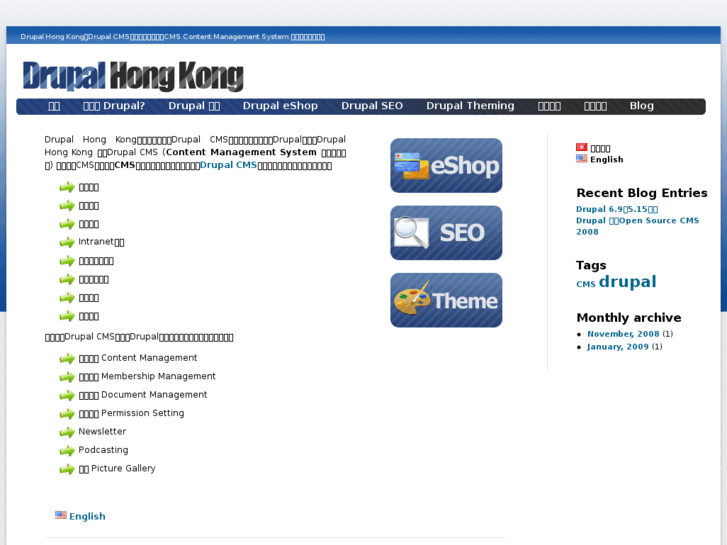Image resolution: width=727 pixels, height=545 pixels.
Task: Click the Drupal Hong Kong logo
Action: click(x=133, y=76)
